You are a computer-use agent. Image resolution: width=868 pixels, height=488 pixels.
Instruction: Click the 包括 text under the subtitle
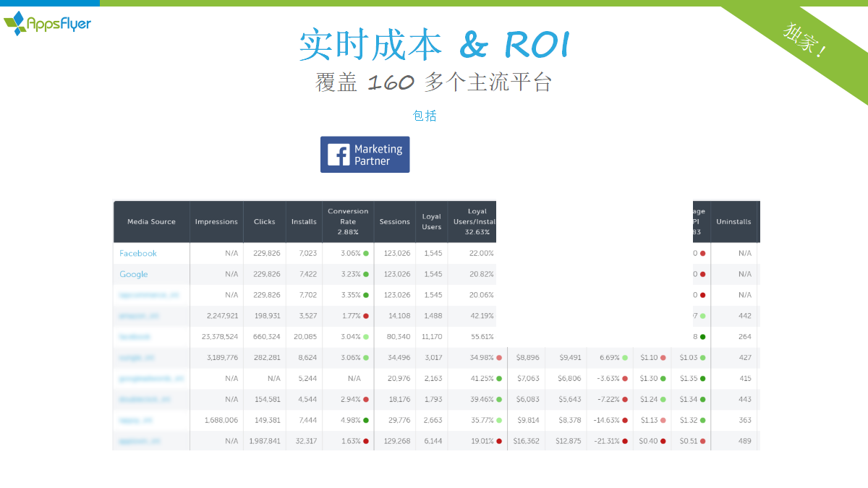tap(425, 116)
